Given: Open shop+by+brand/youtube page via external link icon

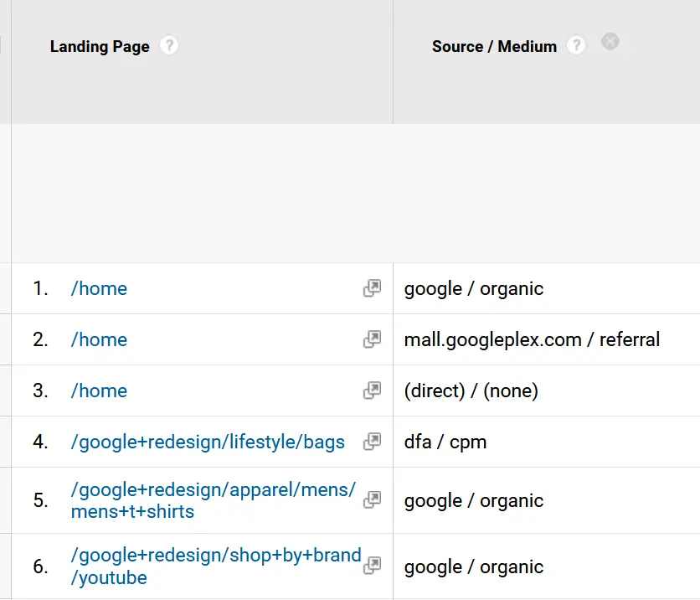Looking at the screenshot, I should (372, 566).
